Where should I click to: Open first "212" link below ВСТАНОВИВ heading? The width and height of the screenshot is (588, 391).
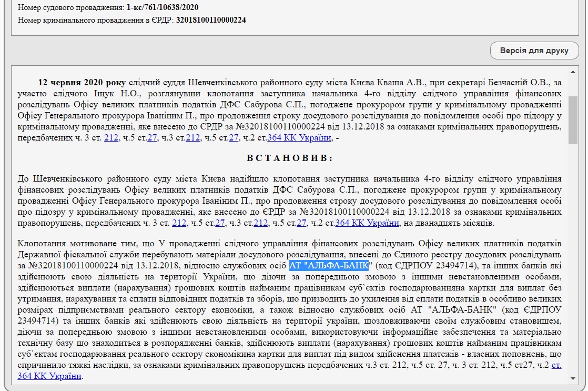179,223
